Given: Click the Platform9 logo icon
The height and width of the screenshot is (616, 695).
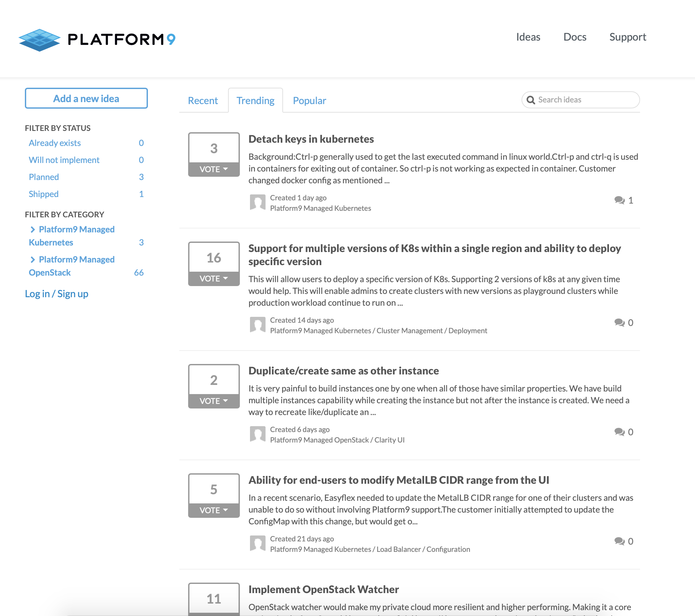Looking at the screenshot, I should point(40,40).
